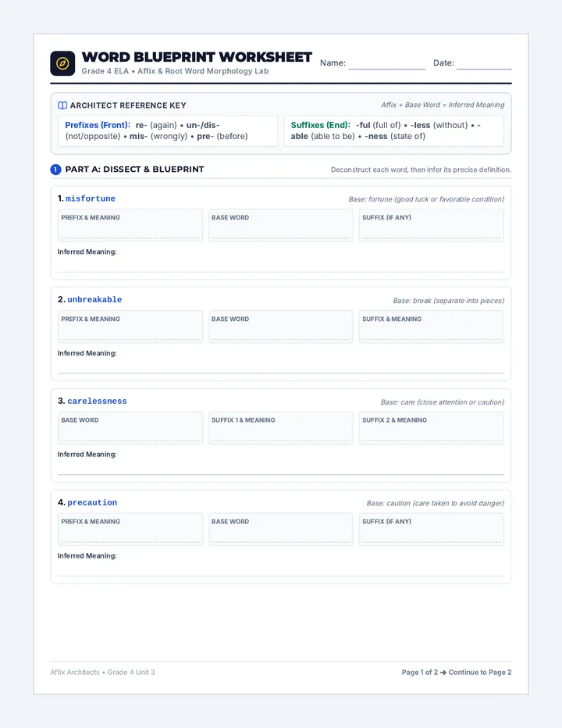Click 'Base: care' hint text
Viewport: 562px width, 728px height.
coord(443,402)
